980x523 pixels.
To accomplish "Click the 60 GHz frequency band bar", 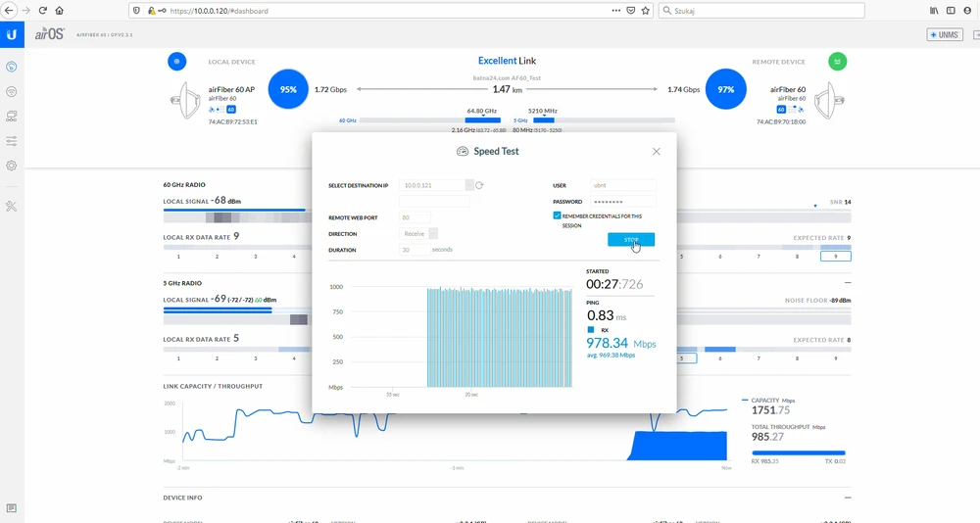I will 430,119.
